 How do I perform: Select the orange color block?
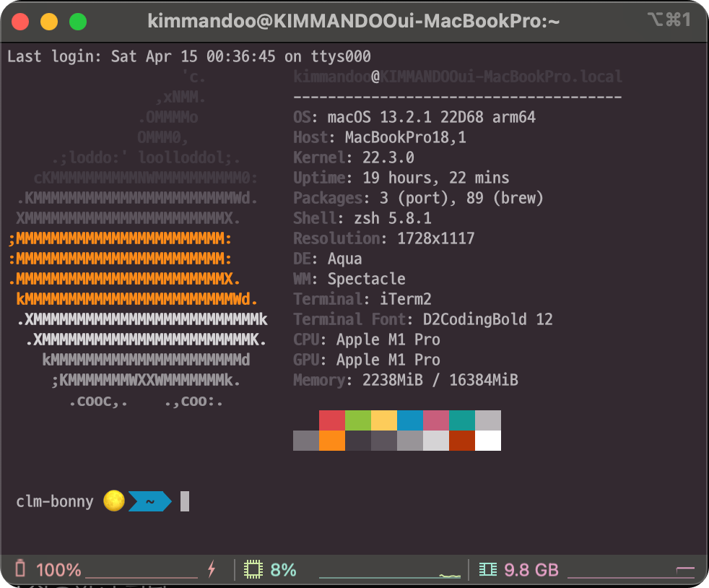point(332,441)
